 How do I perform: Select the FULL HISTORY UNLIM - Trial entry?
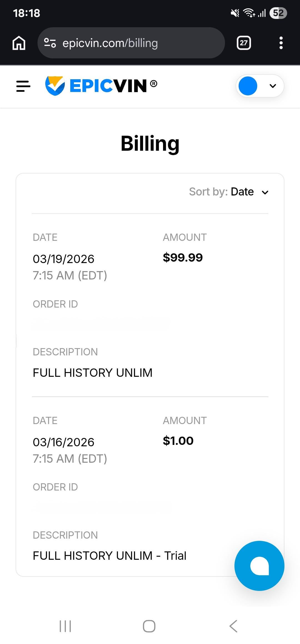point(109,556)
